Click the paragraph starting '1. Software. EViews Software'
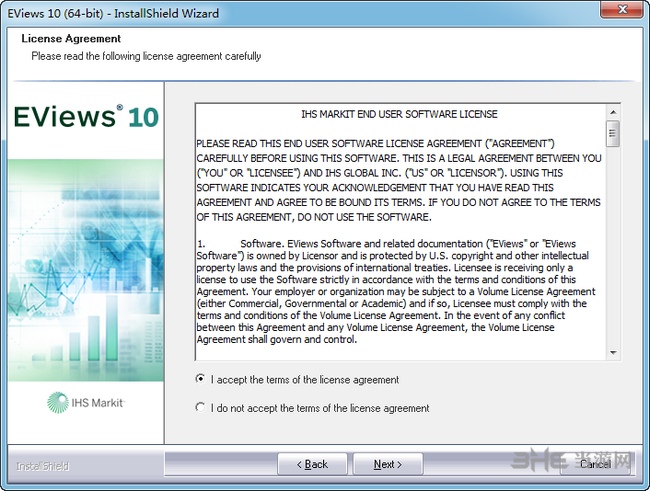The image size is (650, 491). click(x=396, y=291)
